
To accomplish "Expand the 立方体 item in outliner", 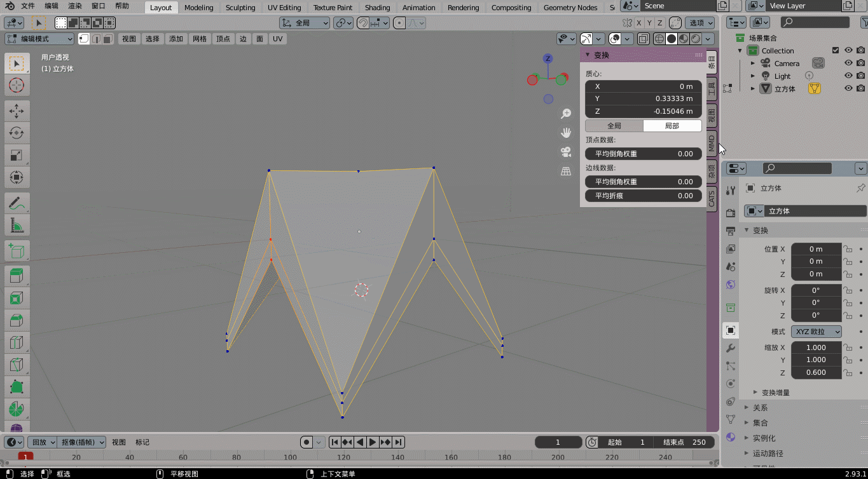I will click(x=753, y=89).
